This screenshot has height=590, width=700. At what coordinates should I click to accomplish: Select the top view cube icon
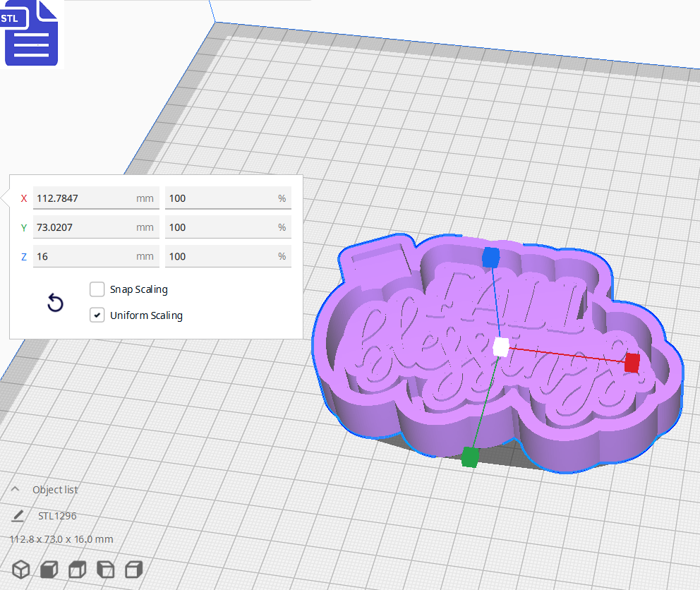point(77,570)
